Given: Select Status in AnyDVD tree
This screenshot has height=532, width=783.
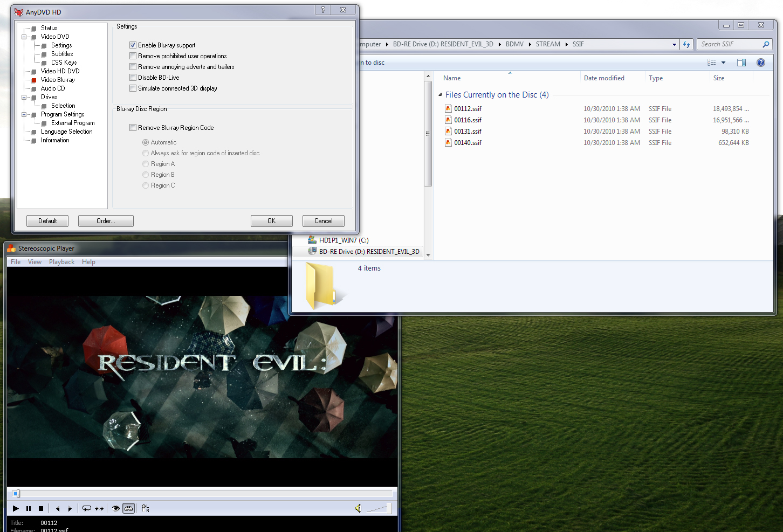Looking at the screenshot, I should click(x=49, y=28).
